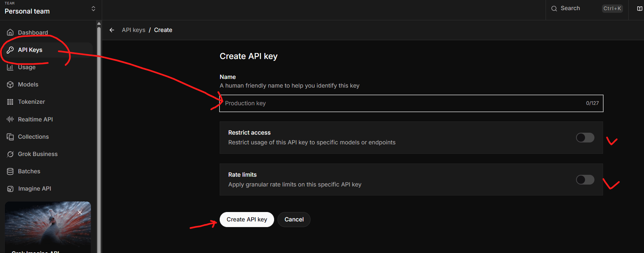Follow the API keys breadcrumb link
Viewport: 644px width, 253px height.
pyautogui.click(x=133, y=30)
